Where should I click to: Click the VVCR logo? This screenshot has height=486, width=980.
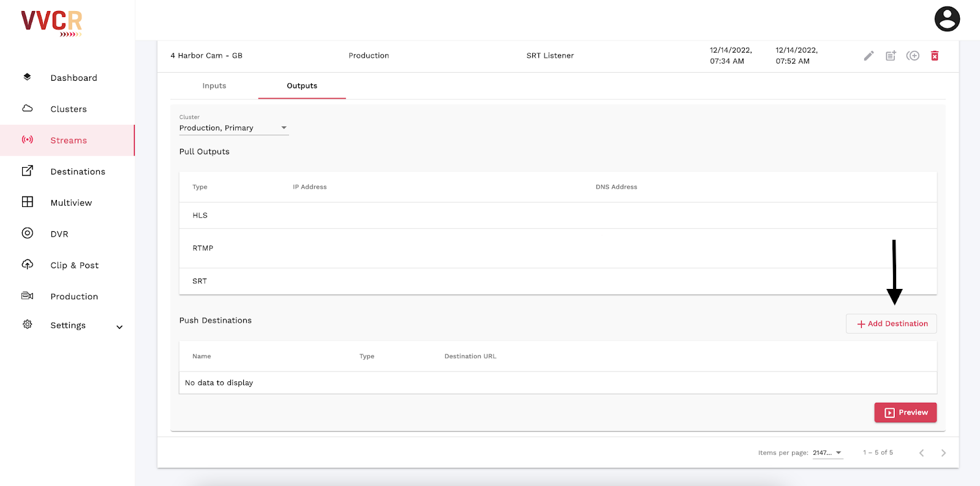(52, 23)
